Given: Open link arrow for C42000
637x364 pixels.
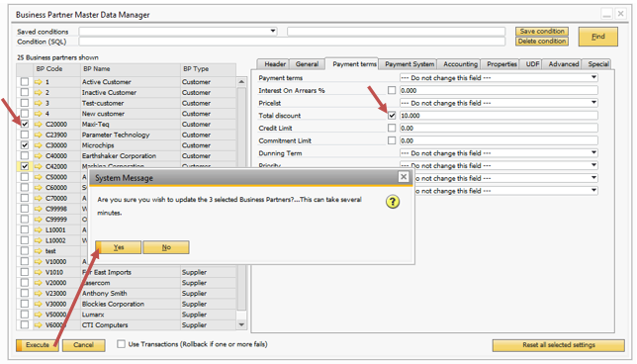Looking at the screenshot, I should [39, 166].
